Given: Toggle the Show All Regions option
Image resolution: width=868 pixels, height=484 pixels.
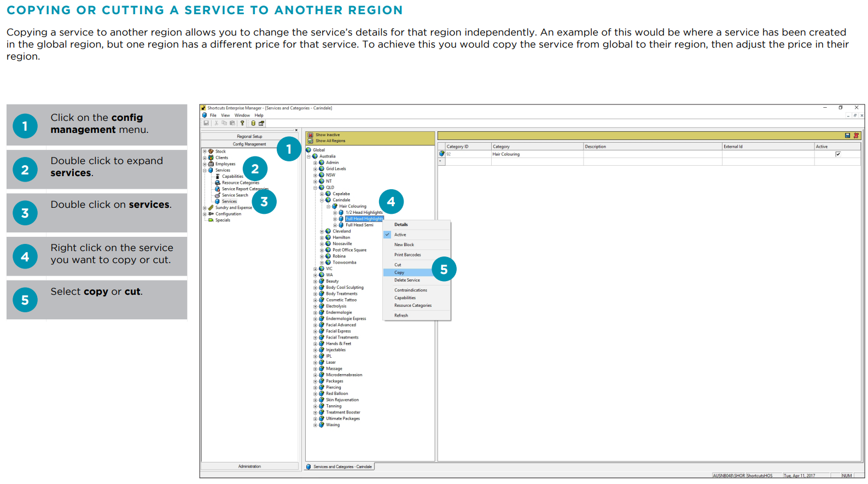Looking at the screenshot, I should click(330, 141).
